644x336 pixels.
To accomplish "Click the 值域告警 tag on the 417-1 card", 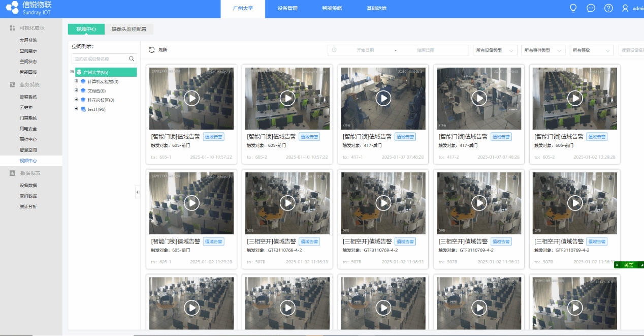I will 405,137.
